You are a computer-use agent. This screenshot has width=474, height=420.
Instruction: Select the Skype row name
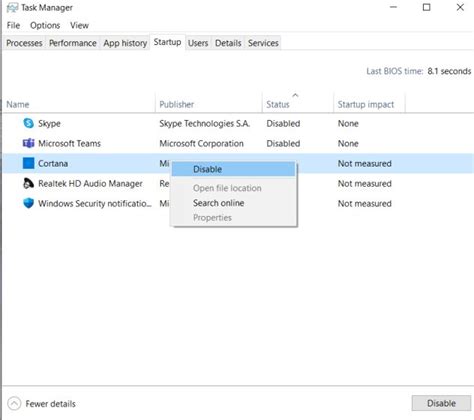[x=49, y=123]
